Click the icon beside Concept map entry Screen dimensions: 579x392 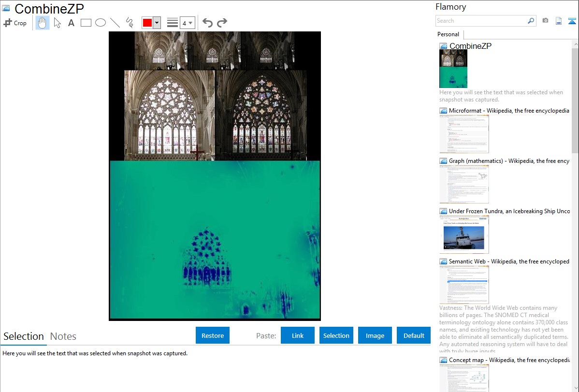444,360
